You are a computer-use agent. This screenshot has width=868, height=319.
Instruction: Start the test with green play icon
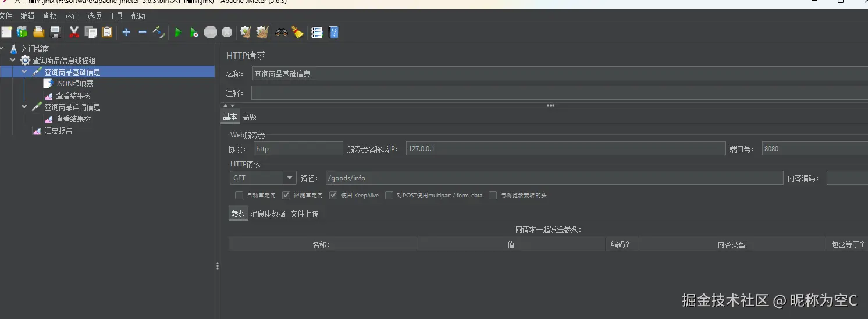[178, 33]
